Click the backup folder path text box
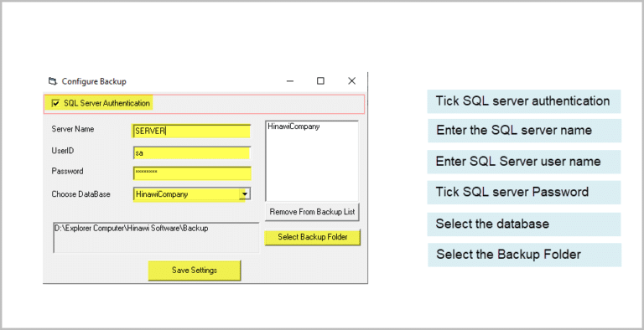 156,238
